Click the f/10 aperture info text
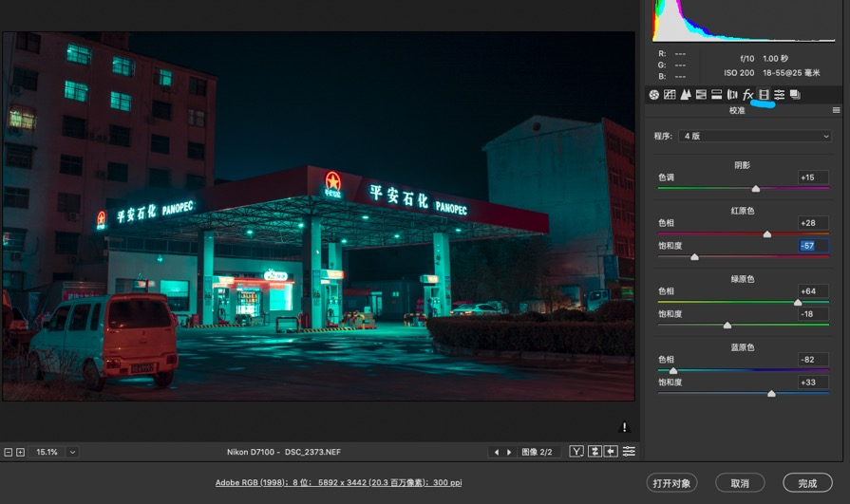 pyautogui.click(x=747, y=59)
